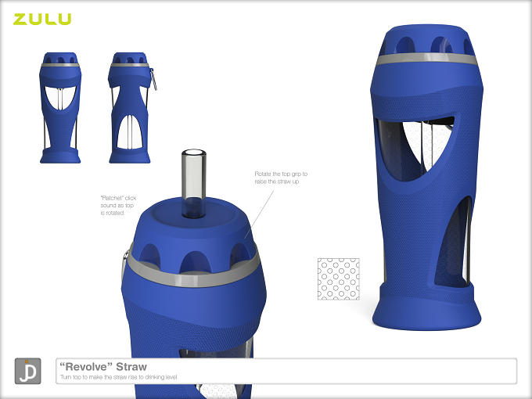This screenshot has height=399, width=532.
Task: Click the large bottle's blue base
Action: (426, 308)
